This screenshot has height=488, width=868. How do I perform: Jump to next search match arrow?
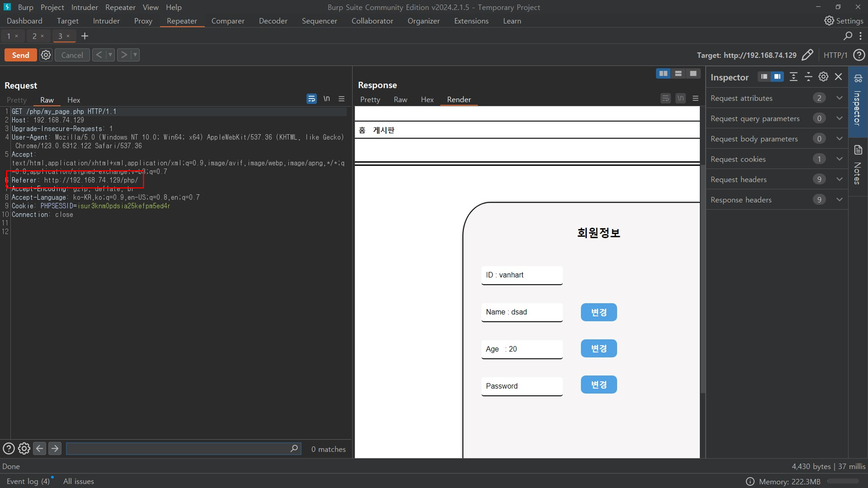[x=55, y=448]
